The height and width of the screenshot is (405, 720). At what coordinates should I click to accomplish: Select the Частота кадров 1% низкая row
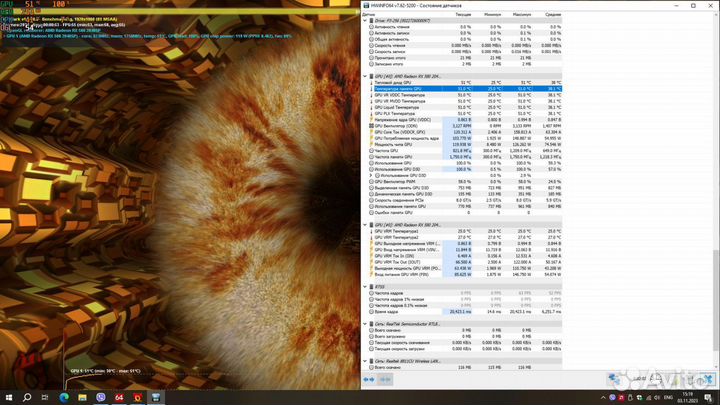465,299
